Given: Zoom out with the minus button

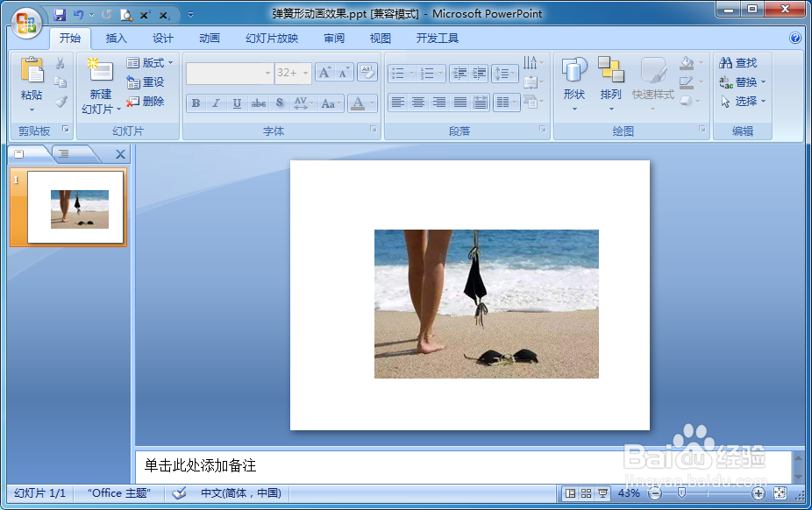Looking at the screenshot, I should 655,493.
